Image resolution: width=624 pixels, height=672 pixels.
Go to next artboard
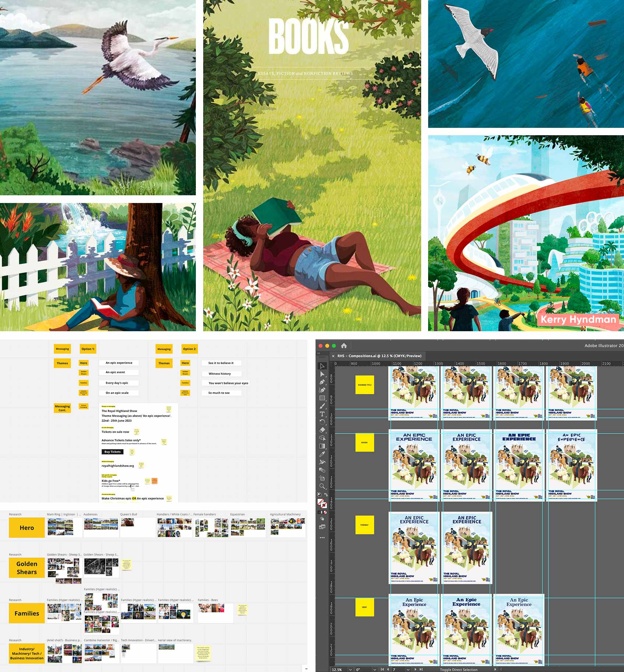click(x=416, y=669)
